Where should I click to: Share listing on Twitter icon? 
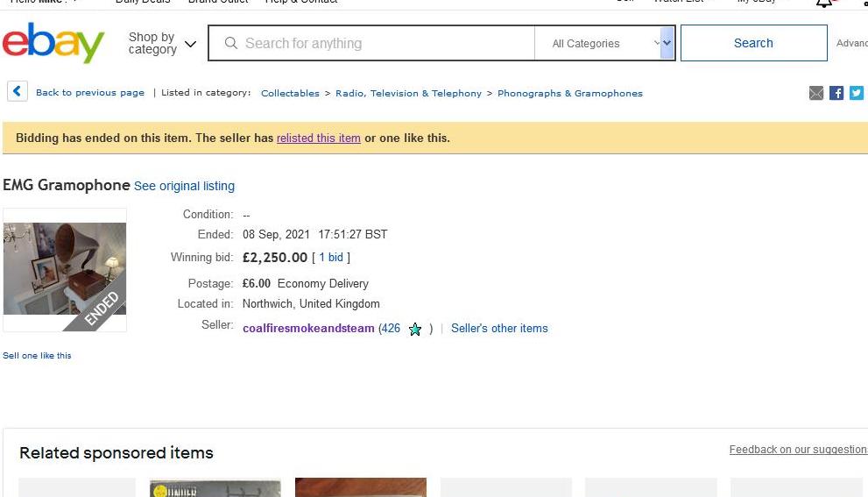click(x=857, y=93)
